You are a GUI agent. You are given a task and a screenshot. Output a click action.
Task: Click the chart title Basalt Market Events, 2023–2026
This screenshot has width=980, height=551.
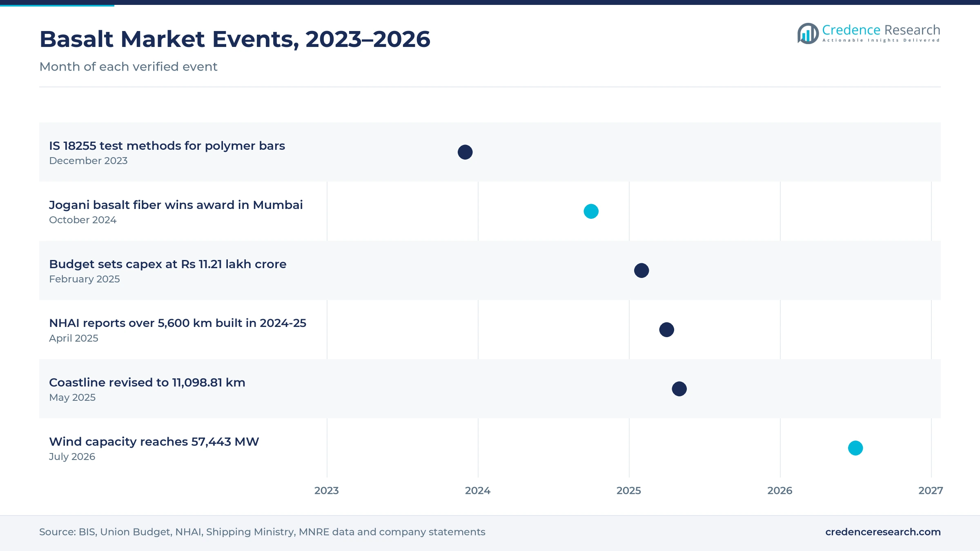click(x=235, y=39)
